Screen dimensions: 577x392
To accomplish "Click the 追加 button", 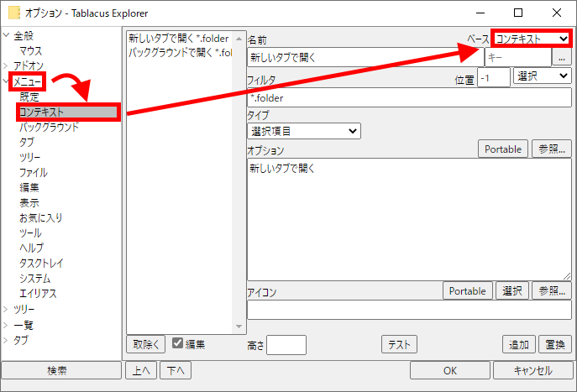I will [x=519, y=344].
